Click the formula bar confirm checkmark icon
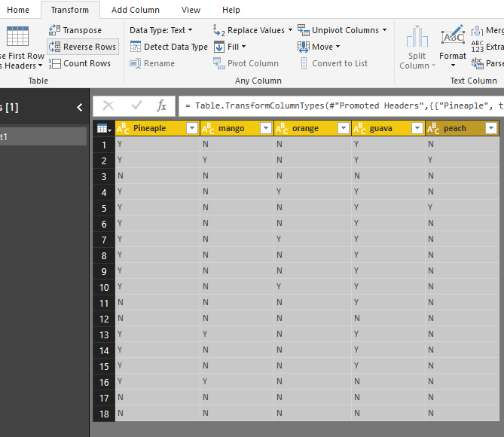Screen dimensions: 504x437 tap(137, 105)
